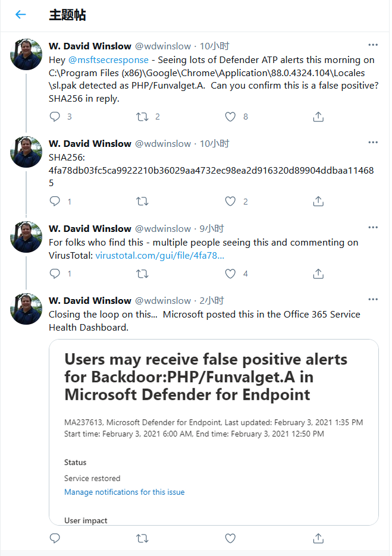
Task: Open more options on the VirusTotal tweet
Action: pos(373,228)
